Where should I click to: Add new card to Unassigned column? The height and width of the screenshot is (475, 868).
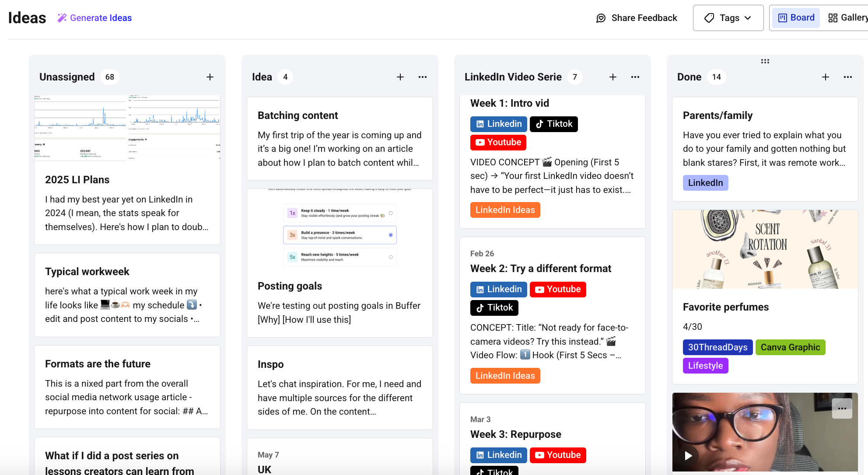coord(210,77)
